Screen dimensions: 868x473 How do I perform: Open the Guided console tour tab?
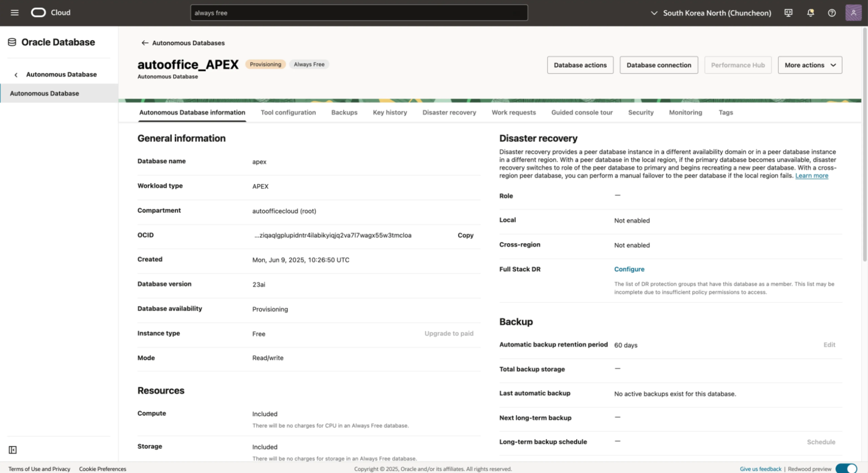point(582,112)
